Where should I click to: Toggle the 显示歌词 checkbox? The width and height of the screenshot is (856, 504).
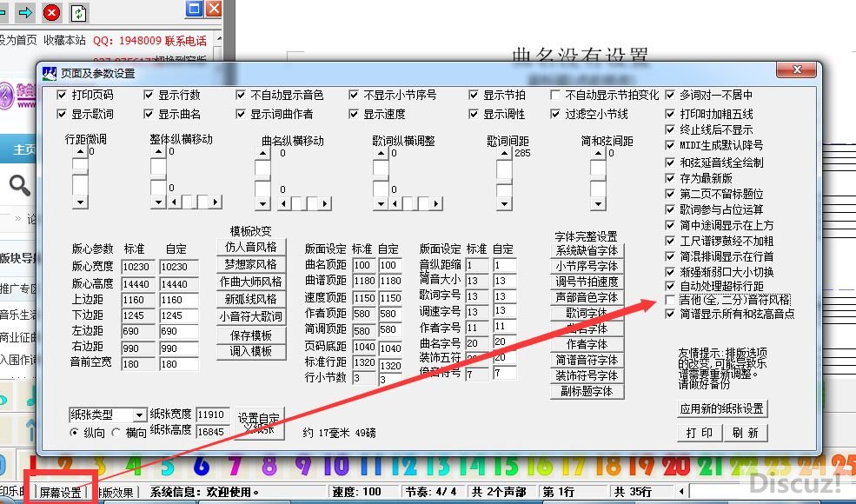click(62, 114)
